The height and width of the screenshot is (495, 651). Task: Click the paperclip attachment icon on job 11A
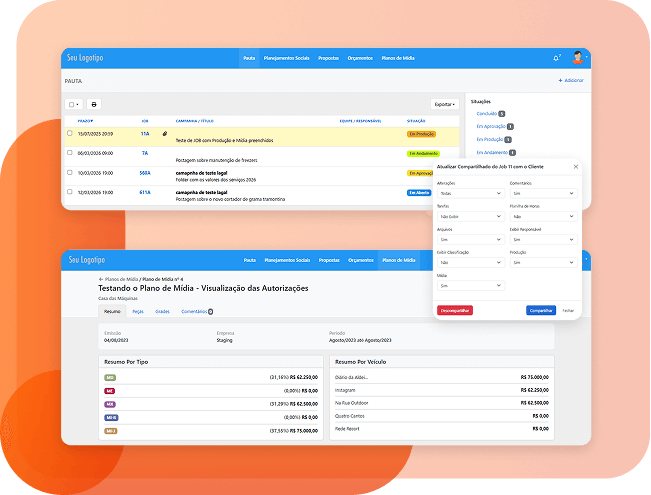(x=164, y=133)
